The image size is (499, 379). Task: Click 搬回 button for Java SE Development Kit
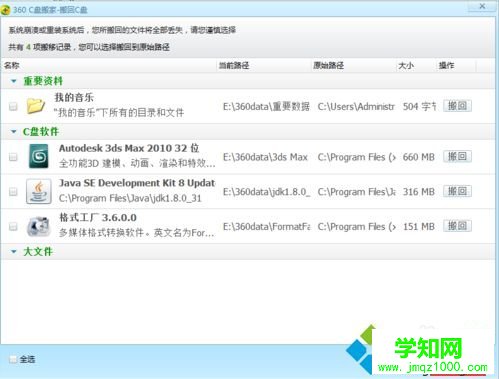point(457,191)
